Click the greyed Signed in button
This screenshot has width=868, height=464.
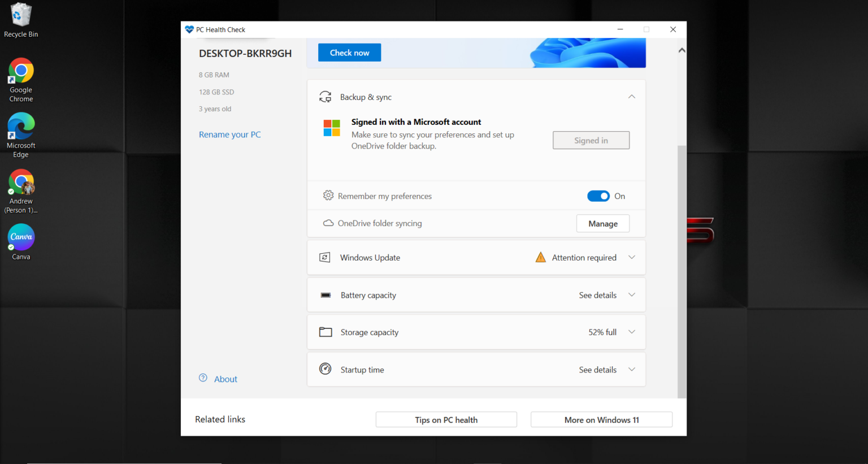tap(591, 140)
